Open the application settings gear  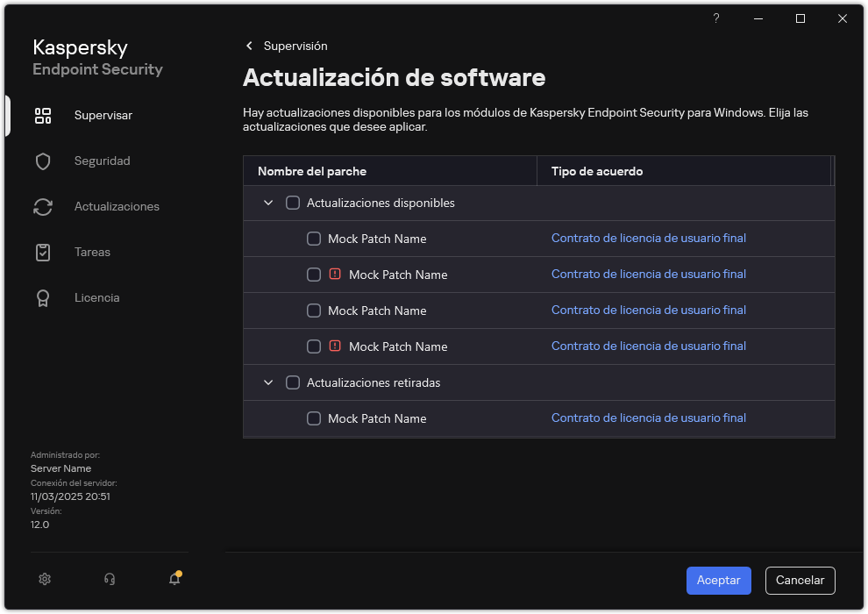44,579
